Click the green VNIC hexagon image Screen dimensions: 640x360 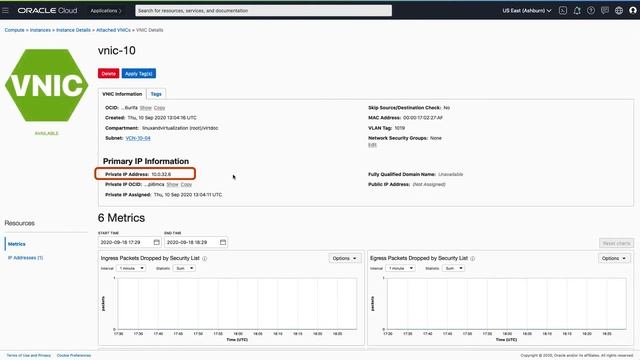[47, 85]
